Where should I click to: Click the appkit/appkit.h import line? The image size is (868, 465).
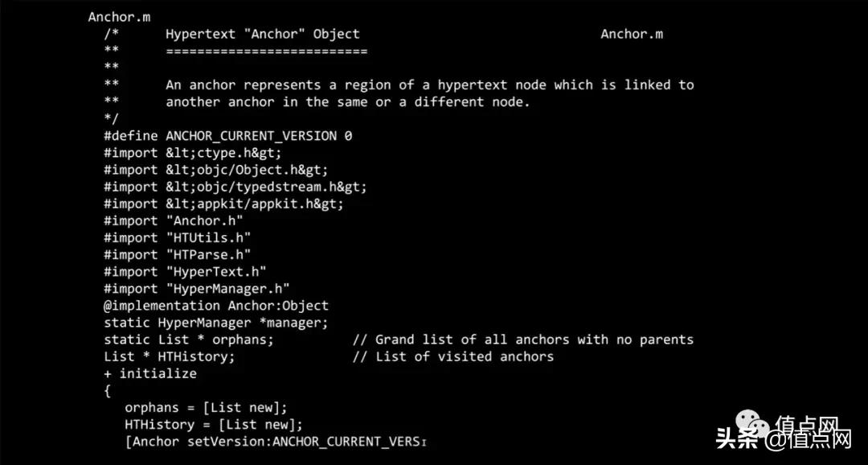223,204
